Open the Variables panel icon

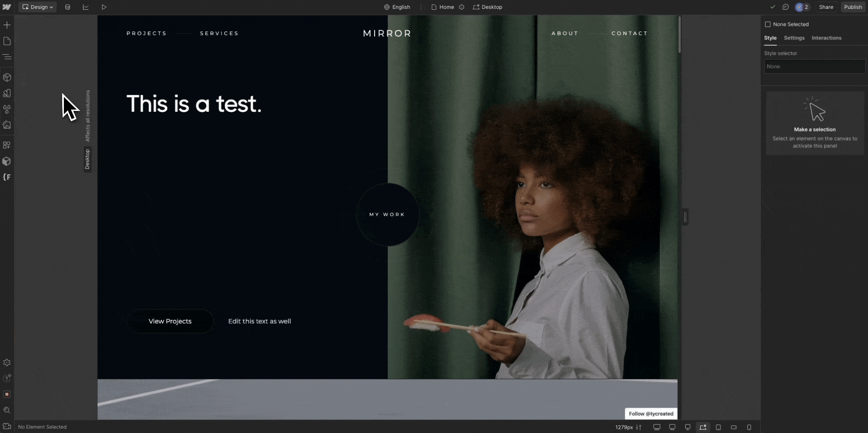tap(7, 93)
